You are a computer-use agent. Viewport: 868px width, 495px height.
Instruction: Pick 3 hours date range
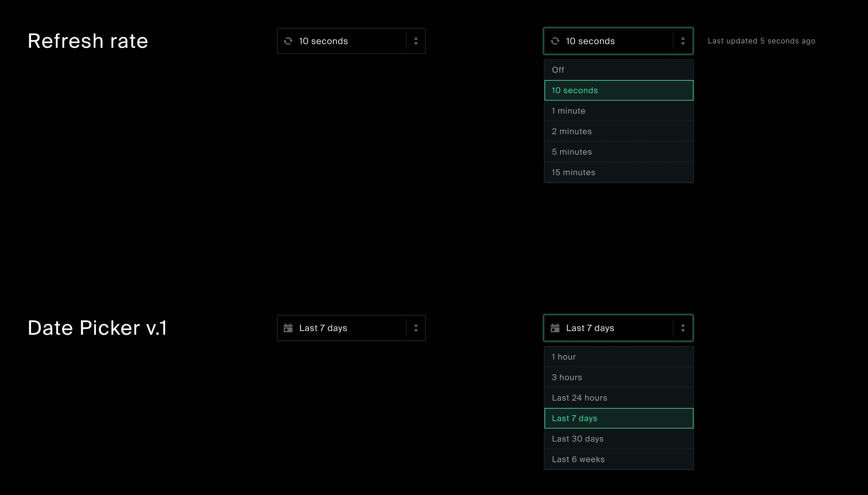click(x=618, y=377)
